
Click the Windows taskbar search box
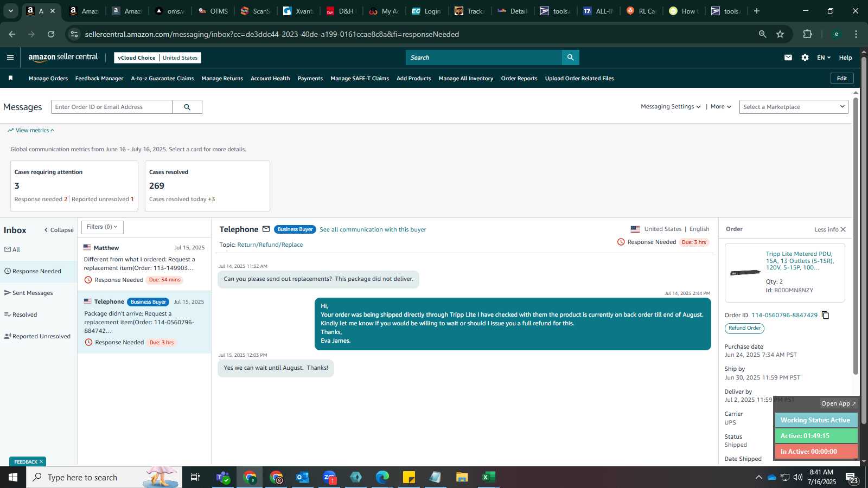point(104,477)
